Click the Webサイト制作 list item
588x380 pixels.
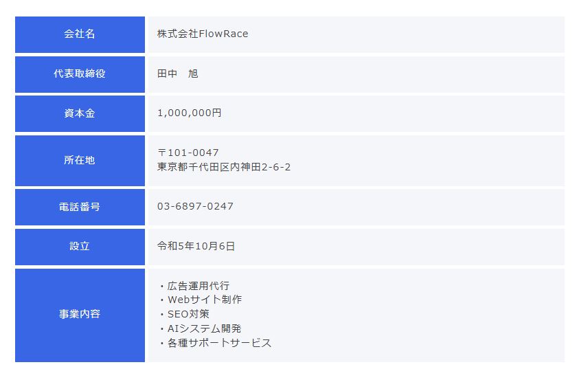tap(204, 300)
